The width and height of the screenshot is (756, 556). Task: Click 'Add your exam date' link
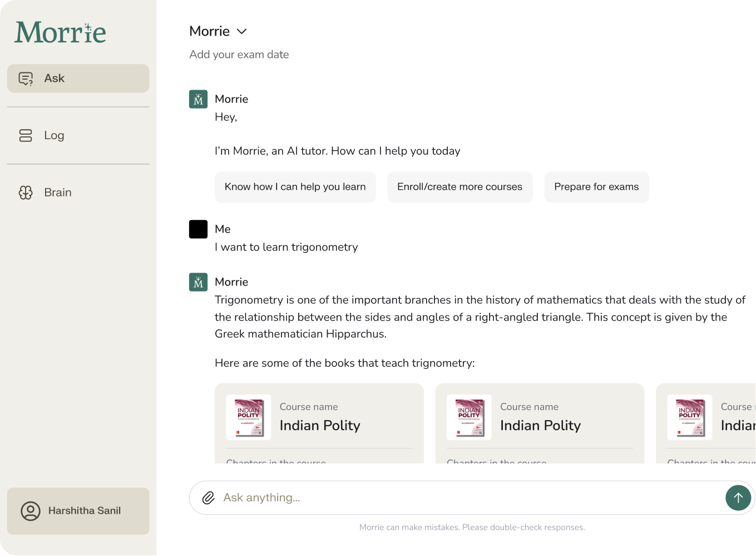[x=239, y=55]
